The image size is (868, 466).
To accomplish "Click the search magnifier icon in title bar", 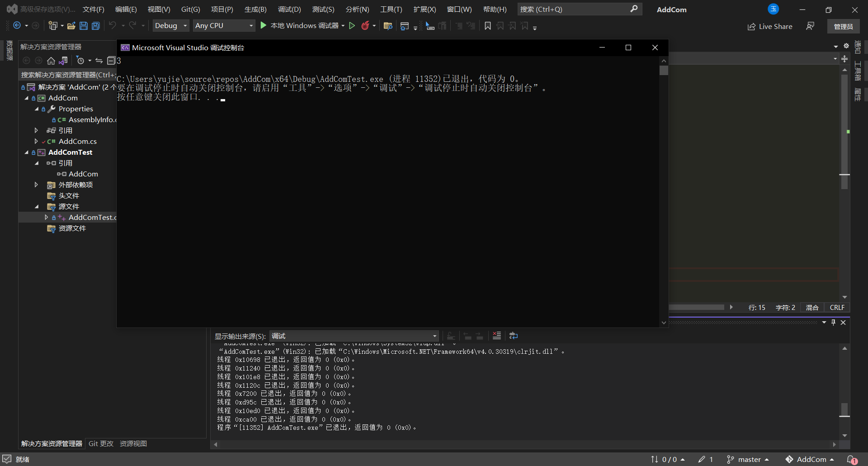I will 634,9.
